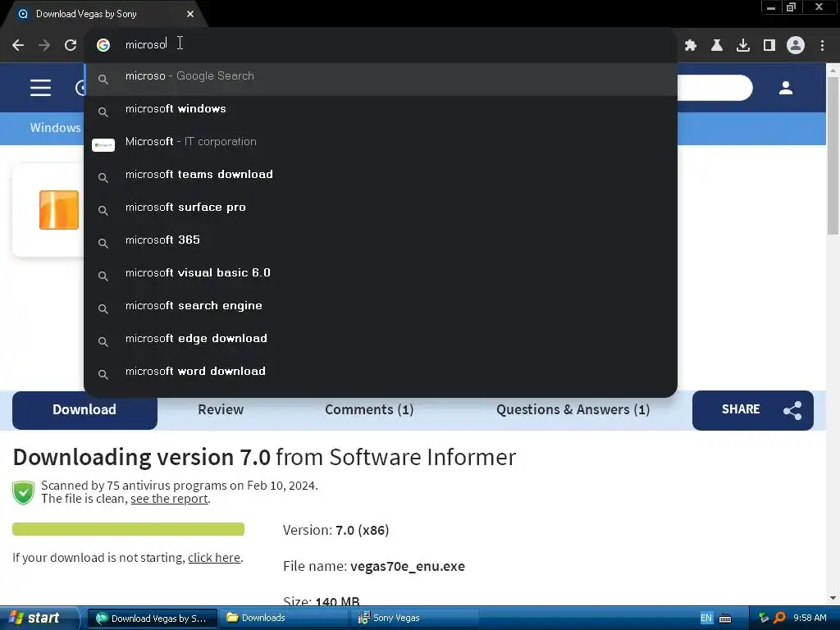Viewport: 840px width, 630px height.
Task: Click the green antivirus shield icon
Action: [x=24, y=493]
